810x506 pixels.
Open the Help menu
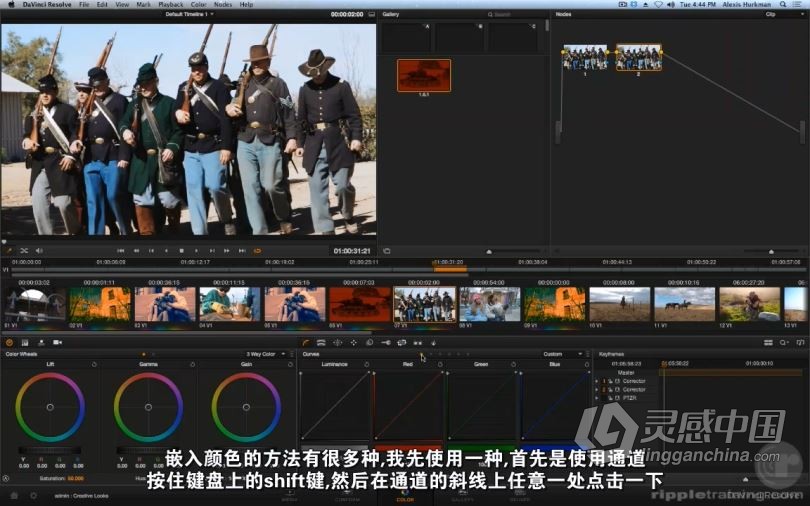click(246, 4)
